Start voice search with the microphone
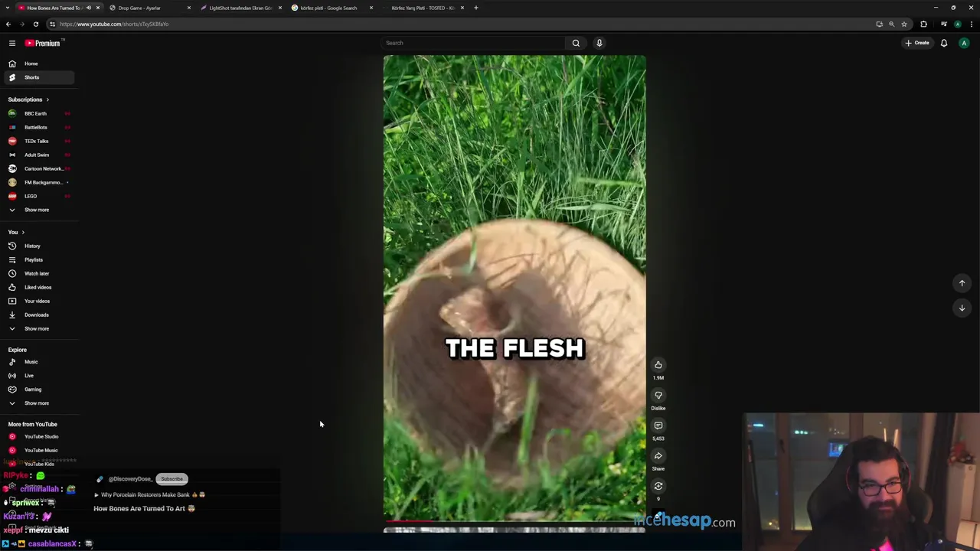 (599, 43)
